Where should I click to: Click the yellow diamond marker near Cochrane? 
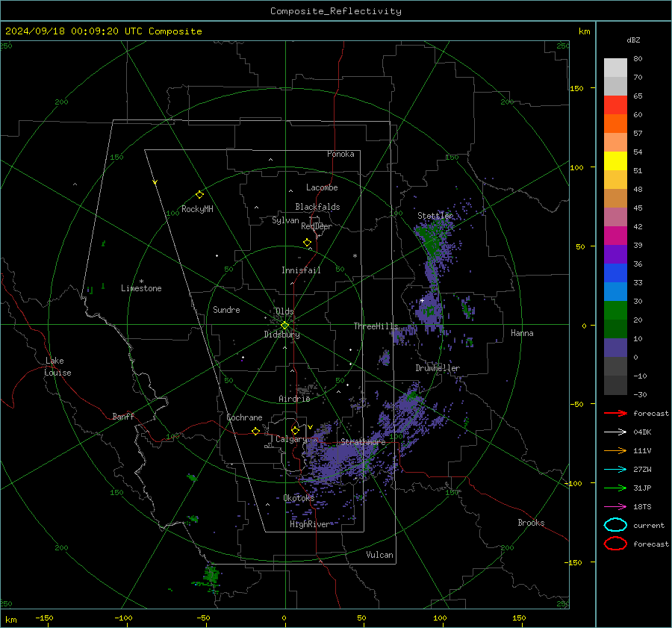pyautogui.click(x=255, y=431)
